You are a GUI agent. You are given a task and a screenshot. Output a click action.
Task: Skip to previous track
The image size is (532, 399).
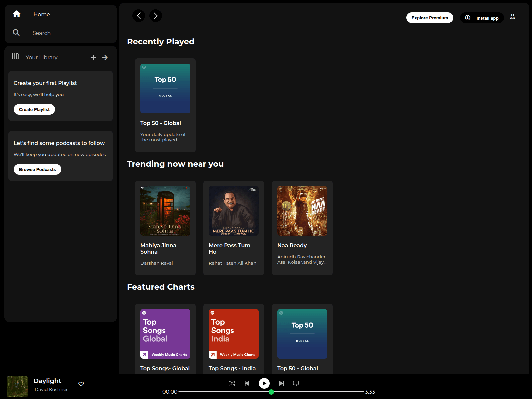point(247,383)
